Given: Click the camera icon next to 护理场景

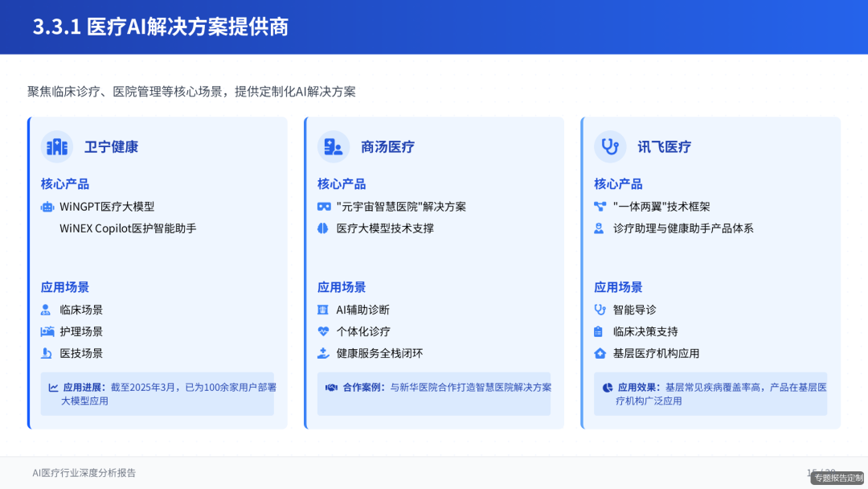Looking at the screenshot, I should coord(47,331).
